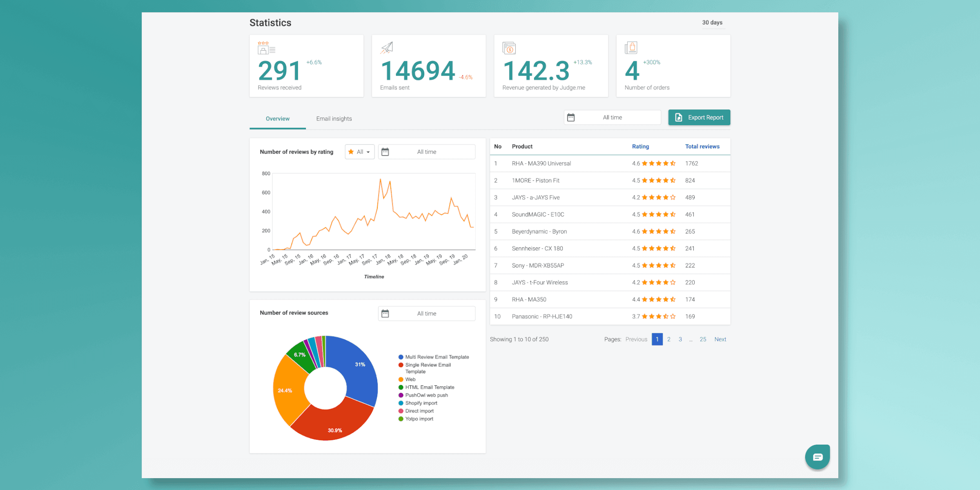This screenshot has height=490, width=980.
Task: Go to Next page of products
Action: pyautogui.click(x=720, y=339)
